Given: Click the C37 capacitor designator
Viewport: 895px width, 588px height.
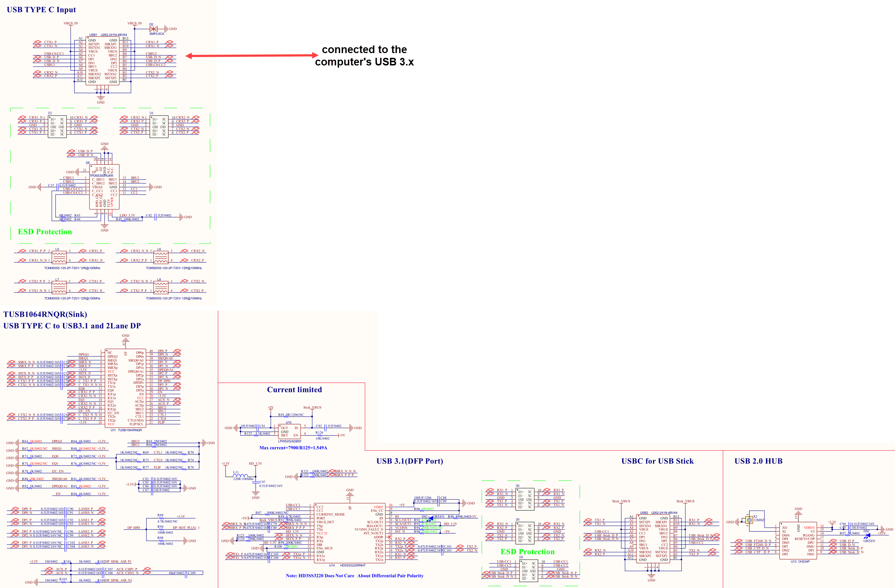Looking at the screenshot, I should click(51, 186).
